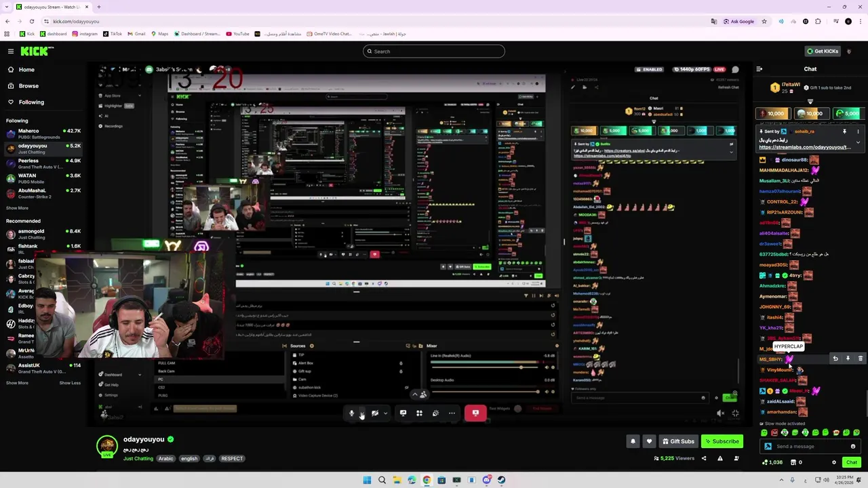Click the odayyouyou channel avatar
The height and width of the screenshot is (488, 868).
click(x=107, y=445)
